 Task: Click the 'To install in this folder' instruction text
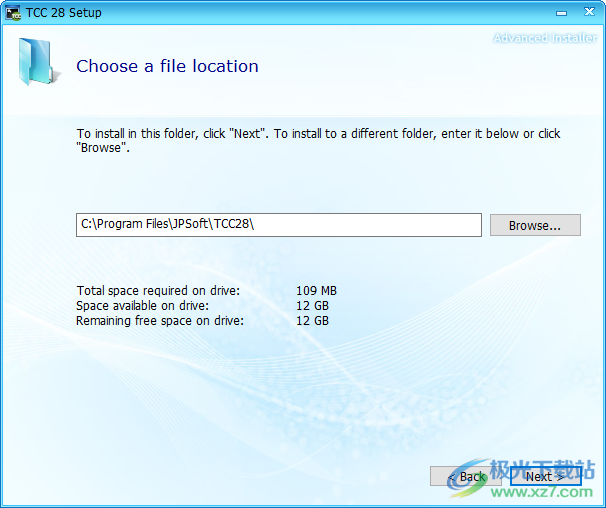pyautogui.click(x=318, y=141)
